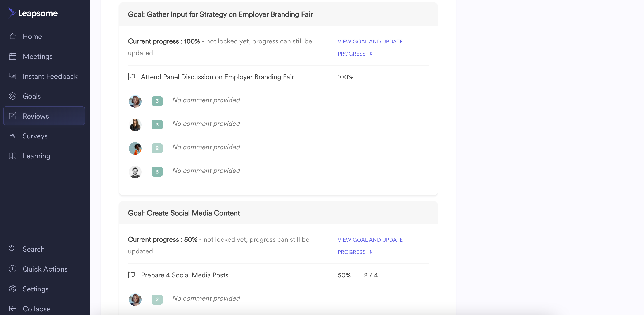Click the Settings gear icon
Screen dimensions: 644x315
(12, 289)
